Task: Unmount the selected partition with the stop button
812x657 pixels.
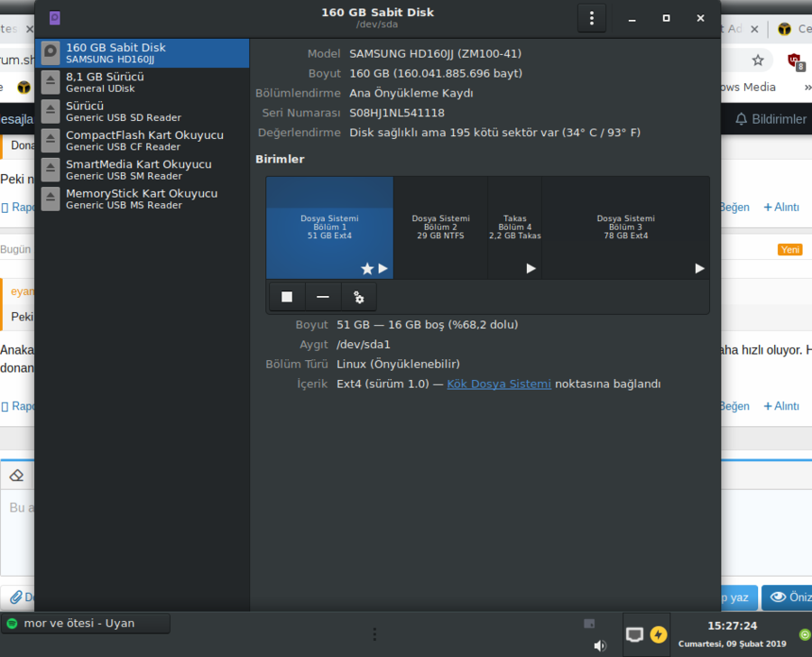Action: (x=287, y=297)
